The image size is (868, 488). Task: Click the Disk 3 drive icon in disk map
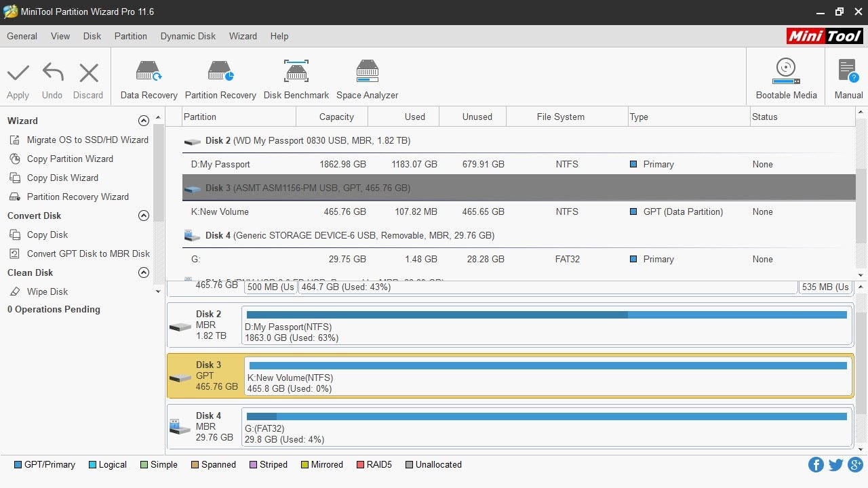180,378
